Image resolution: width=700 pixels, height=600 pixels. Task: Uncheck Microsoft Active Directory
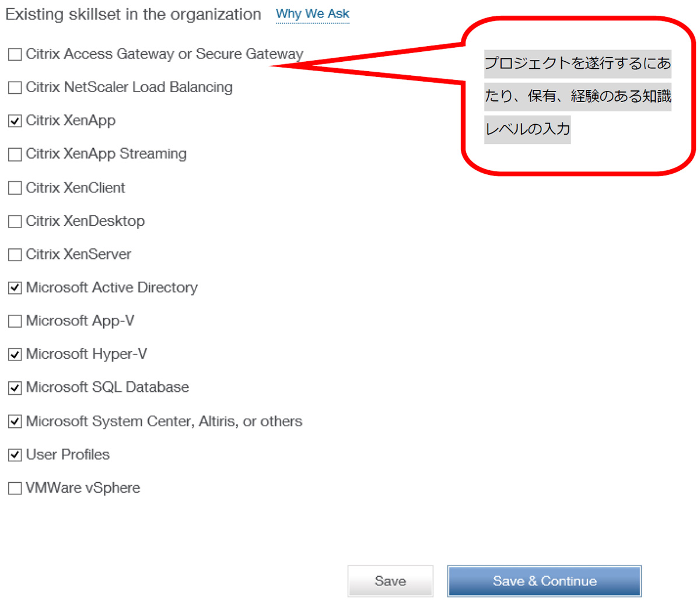click(15, 288)
